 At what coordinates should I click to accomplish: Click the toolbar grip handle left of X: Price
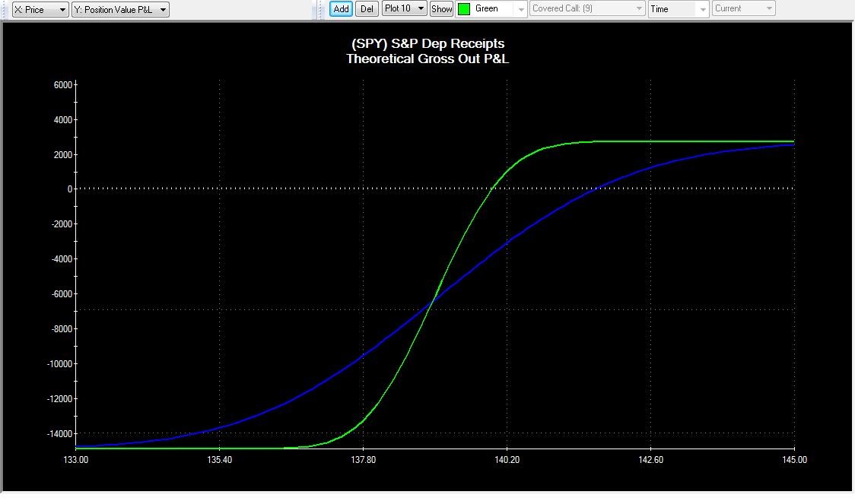click(x=5, y=10)
